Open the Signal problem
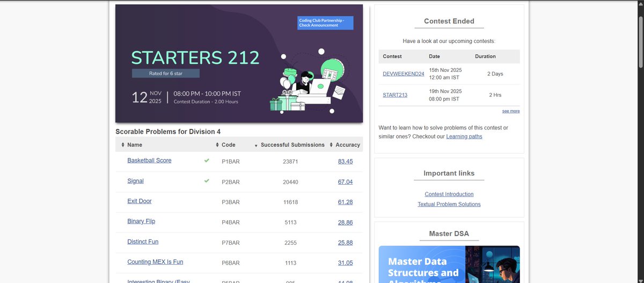The height and width of the screenshot is (283, 644). pos(135,181)
